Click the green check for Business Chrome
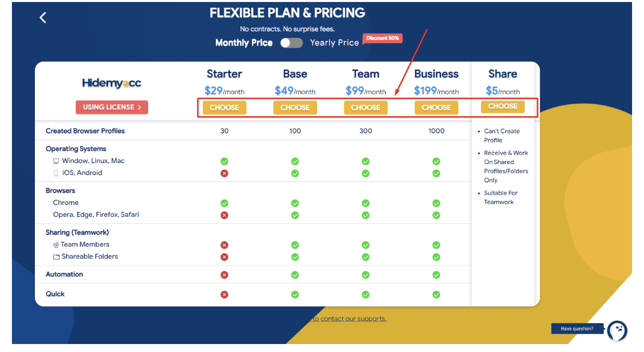Image resolution: width=644 pixels, height=352 pixels. [x=436, y=203]
